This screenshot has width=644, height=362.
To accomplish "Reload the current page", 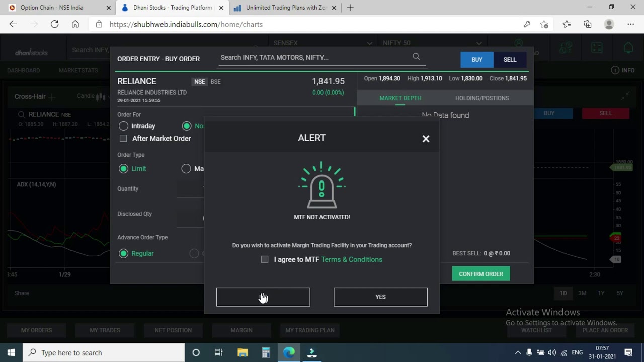I will pyautogui.click(x=54, y=24).
